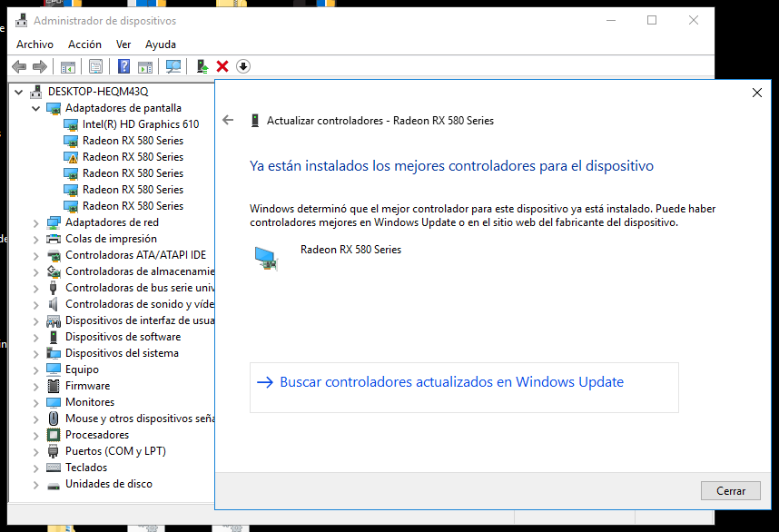Screen dimensions: 779x532
Task: Click the Adaptadores de pantalla category icon
Action: [54, 108]
